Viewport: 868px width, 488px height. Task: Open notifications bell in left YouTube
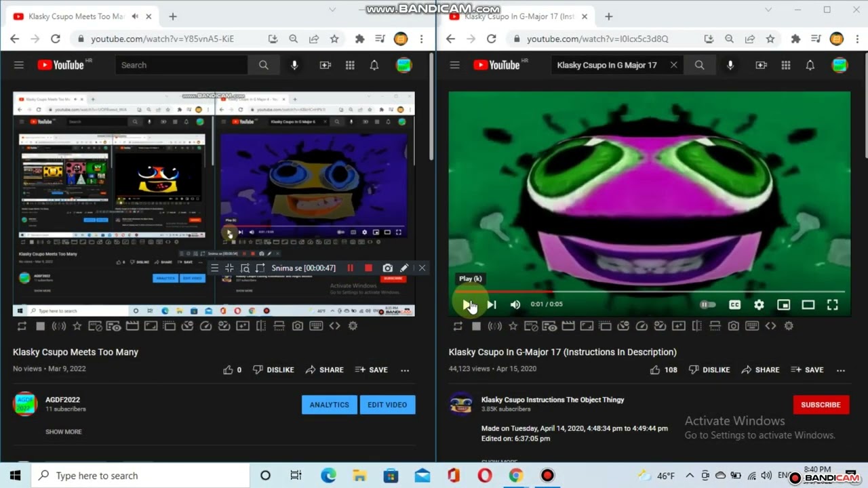coord(374,65)
